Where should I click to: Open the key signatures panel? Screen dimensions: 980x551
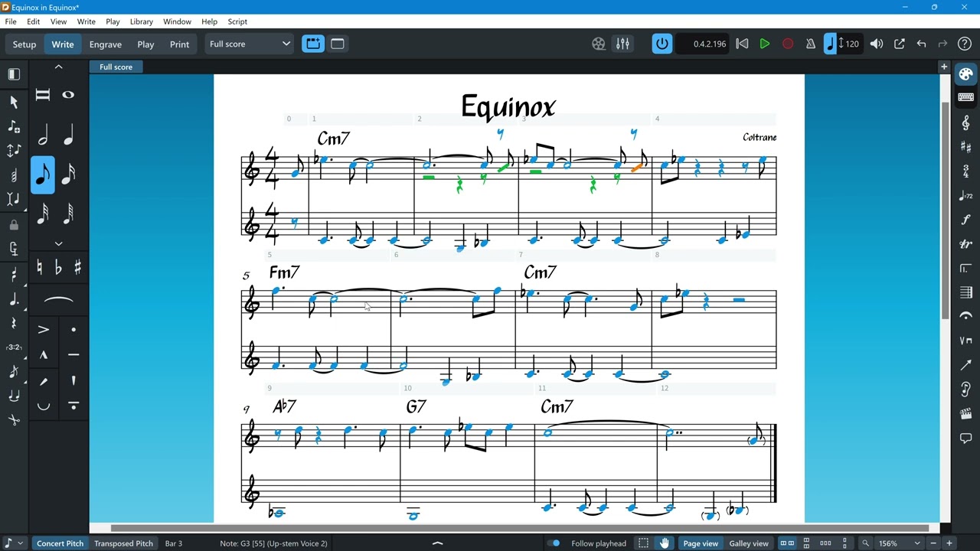(965, 147)
